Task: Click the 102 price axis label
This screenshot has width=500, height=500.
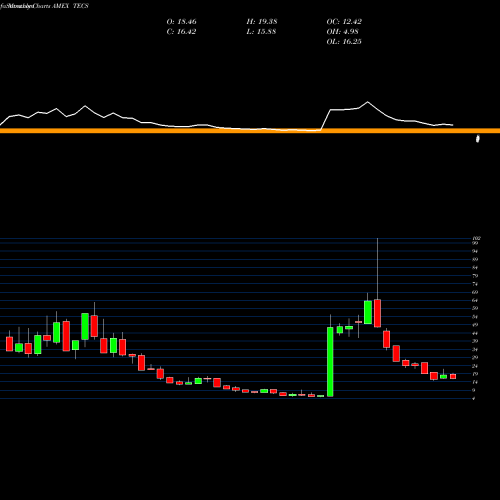Action: coord(476,238)
